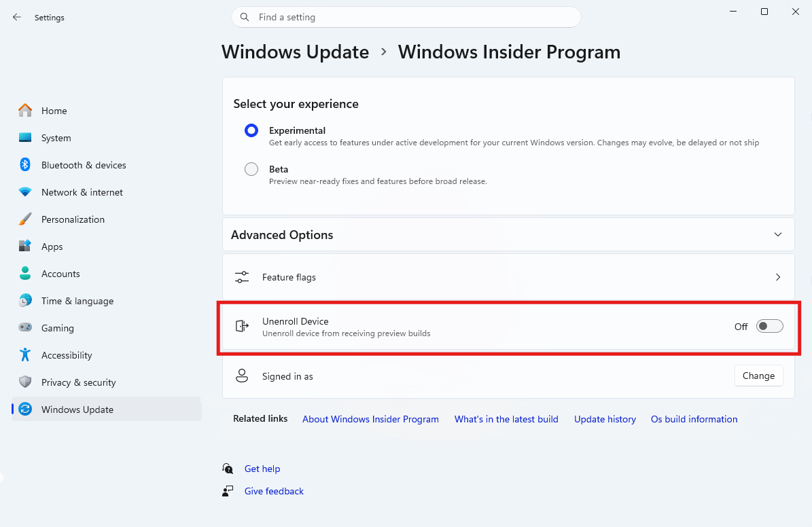Open Update history link

605,419
